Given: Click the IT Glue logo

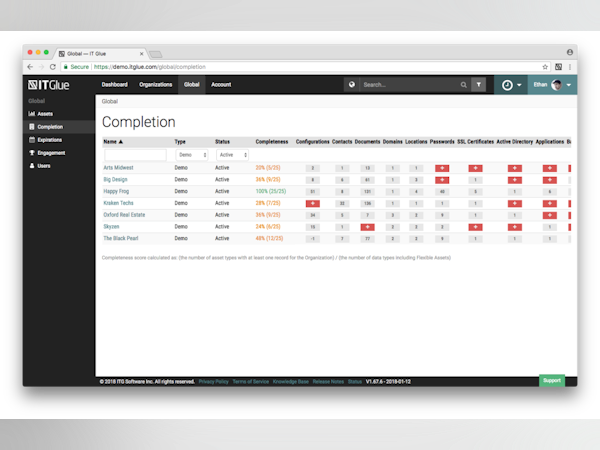Looking at the screenshot, I should tap(49, 85).
